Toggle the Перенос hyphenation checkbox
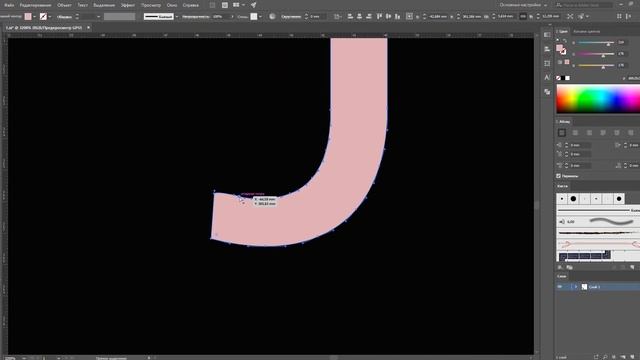The height and width of the screenshot is (360, 640). (x=558, y=176)
